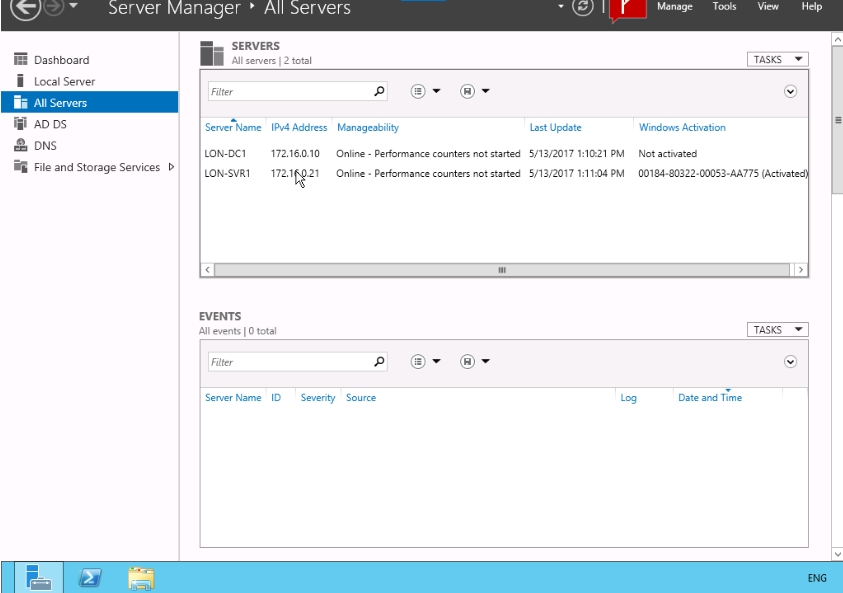The image size is (843, 593).
Task: Click IP address 172.16.0.10
Action: tap(295, 154)
